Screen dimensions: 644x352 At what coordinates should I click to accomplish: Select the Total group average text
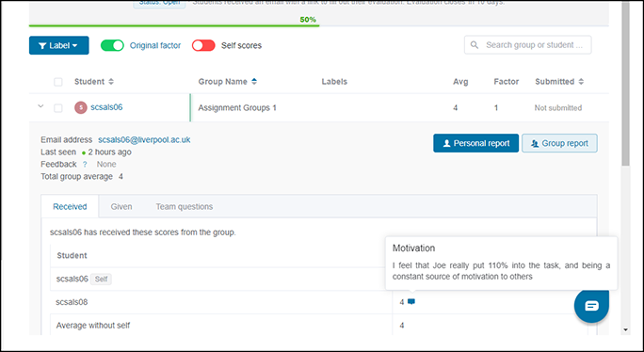point(82,177)
